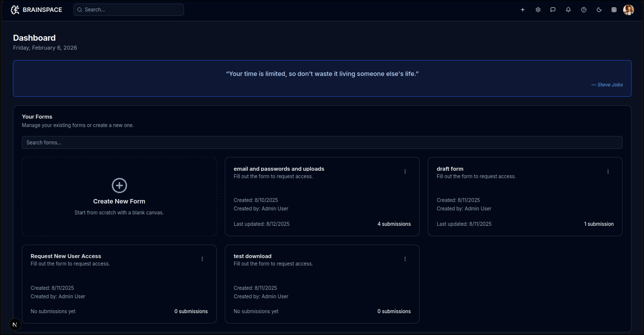
Task: Click the Create New Form card
Action: (x=119, y=197)
